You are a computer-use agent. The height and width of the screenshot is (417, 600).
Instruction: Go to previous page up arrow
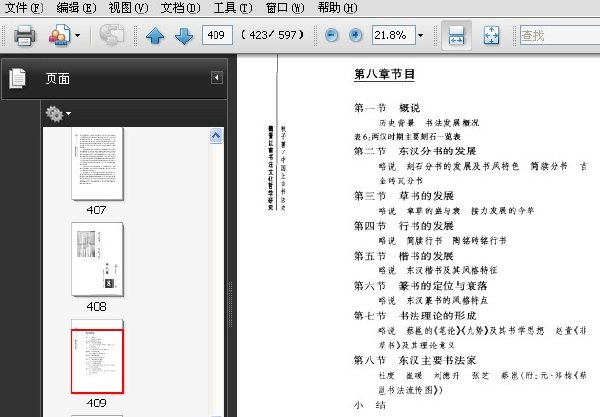pos(155,36)
